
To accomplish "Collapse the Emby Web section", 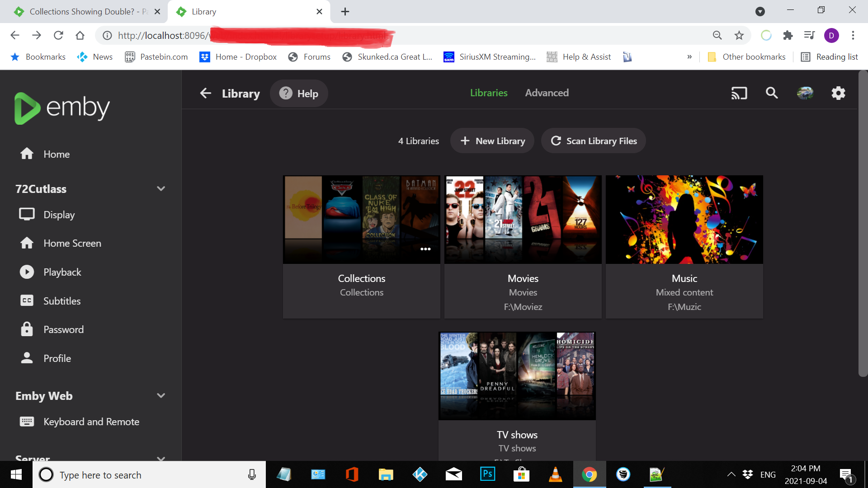I will point(160,396).
